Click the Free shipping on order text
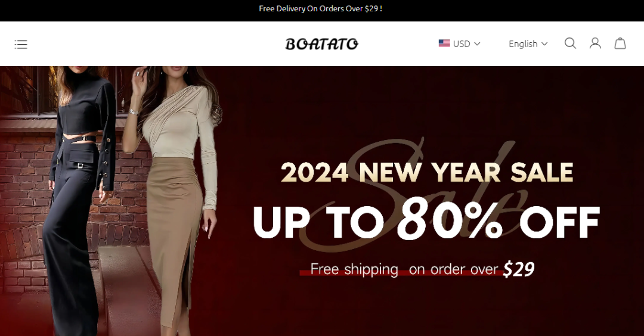The image size is (644, 336). coord(404,269)
